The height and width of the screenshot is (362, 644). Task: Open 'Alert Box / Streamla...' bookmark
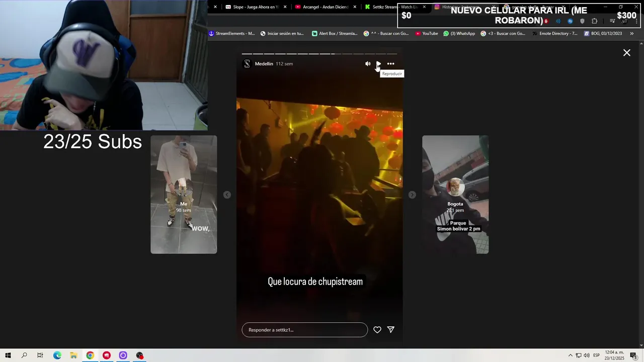335,34
